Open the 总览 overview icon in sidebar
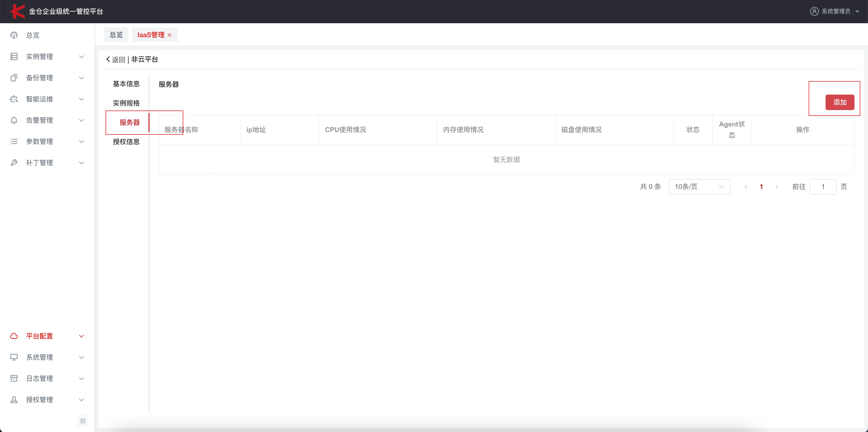The image size is (868, 432). click(x=14, y=35)
